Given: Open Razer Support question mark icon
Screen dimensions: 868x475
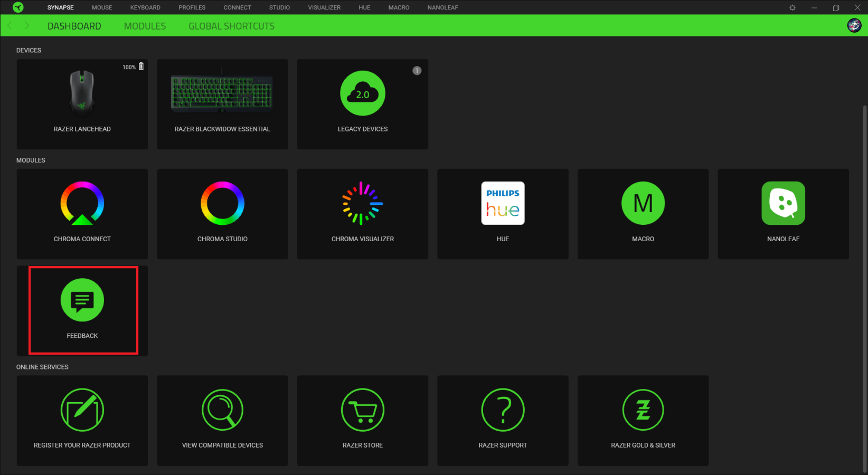Looking at the screenshot, I should click(x=503, y=410).
